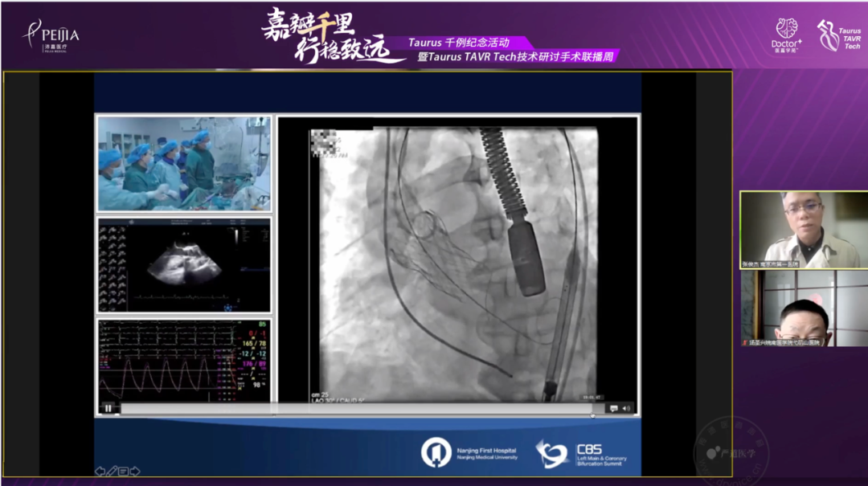Select the top speaker webcam feed
The image size is (868, 486).
click(x=803, y=229)
